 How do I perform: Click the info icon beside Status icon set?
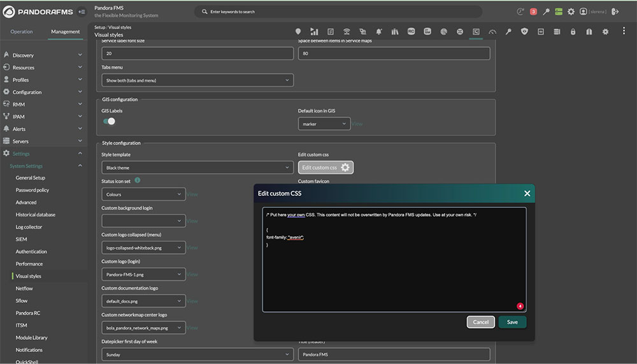pos(138,180)
